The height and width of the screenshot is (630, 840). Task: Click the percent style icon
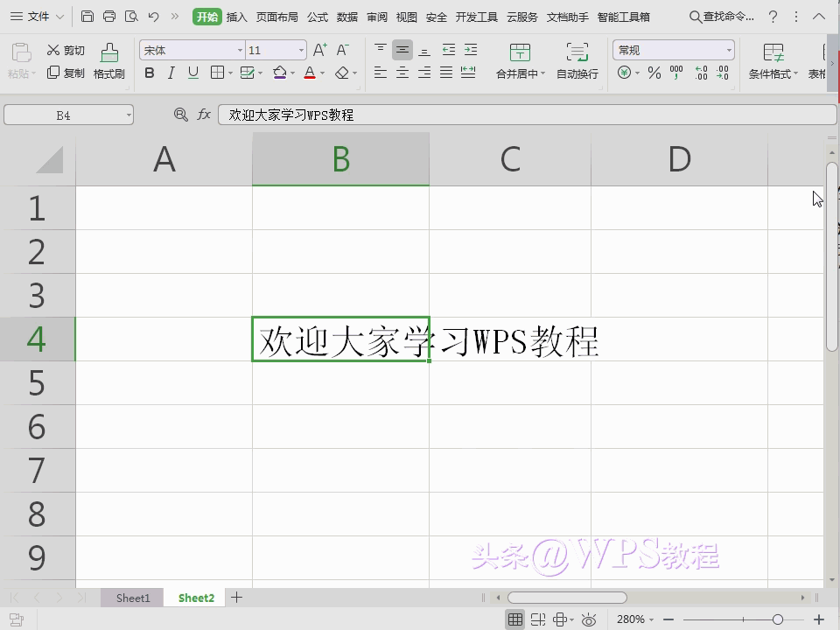(x=654, y=73)
